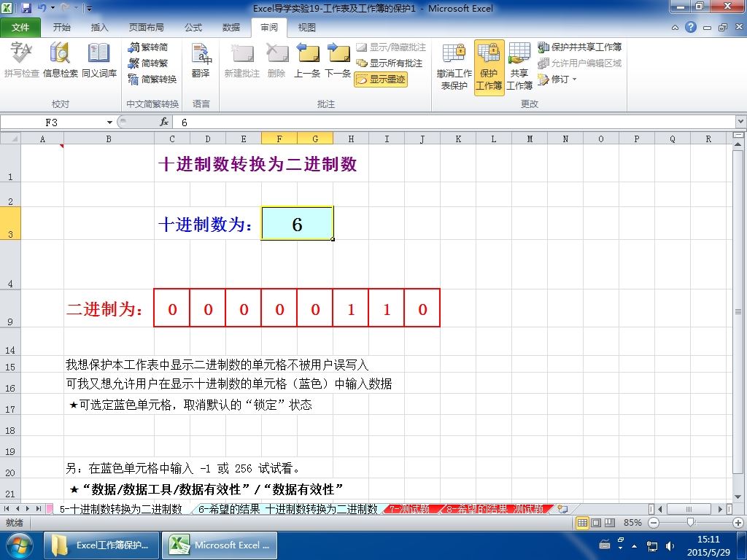Switch to Page Layout (页面布局) tab
Image resolution: width=747 pixels, height=560 pixels.
tap(146, 28)
